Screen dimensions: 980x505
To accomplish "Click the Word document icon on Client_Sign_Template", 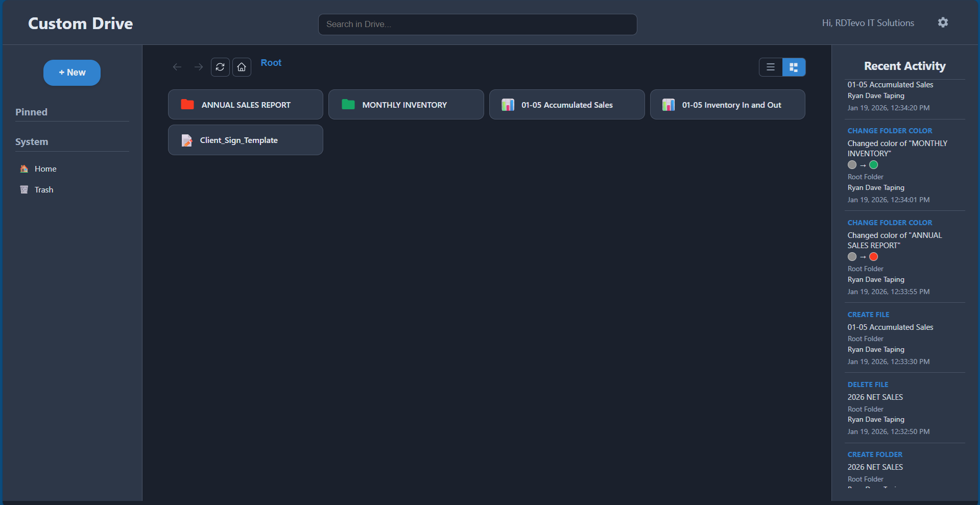I will pos(186,140).
